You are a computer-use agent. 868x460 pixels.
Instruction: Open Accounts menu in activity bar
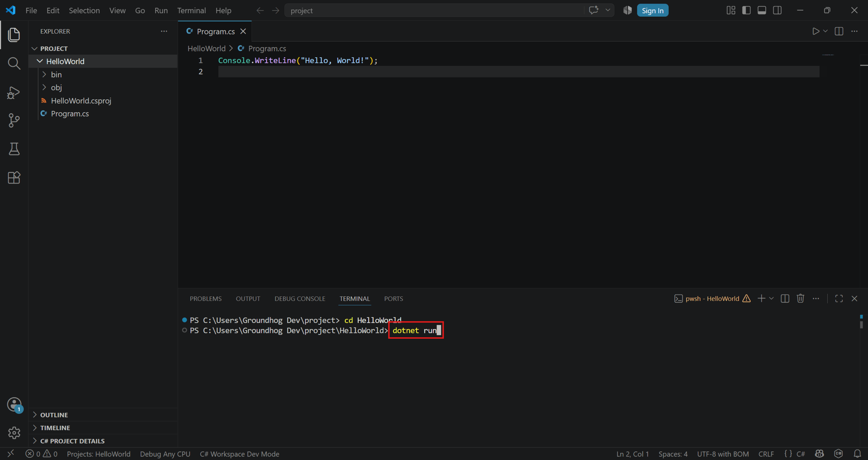click(x=14, y=405)
